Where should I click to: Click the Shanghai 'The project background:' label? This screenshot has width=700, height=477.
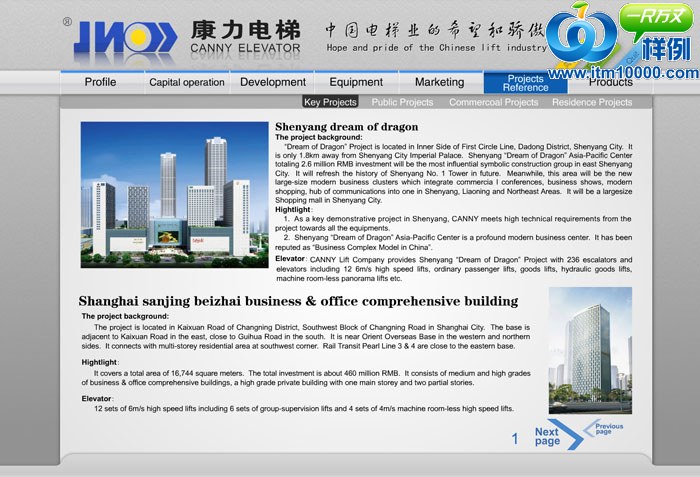tap(125, 316)
